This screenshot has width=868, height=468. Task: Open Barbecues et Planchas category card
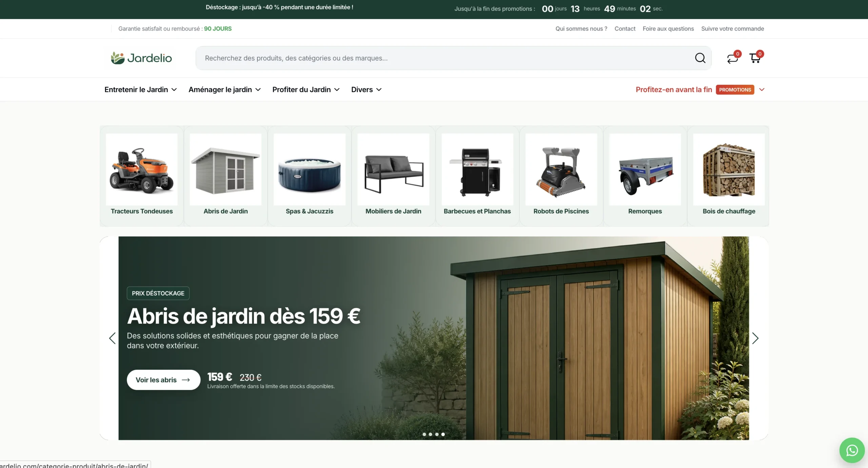coord(477,176)
